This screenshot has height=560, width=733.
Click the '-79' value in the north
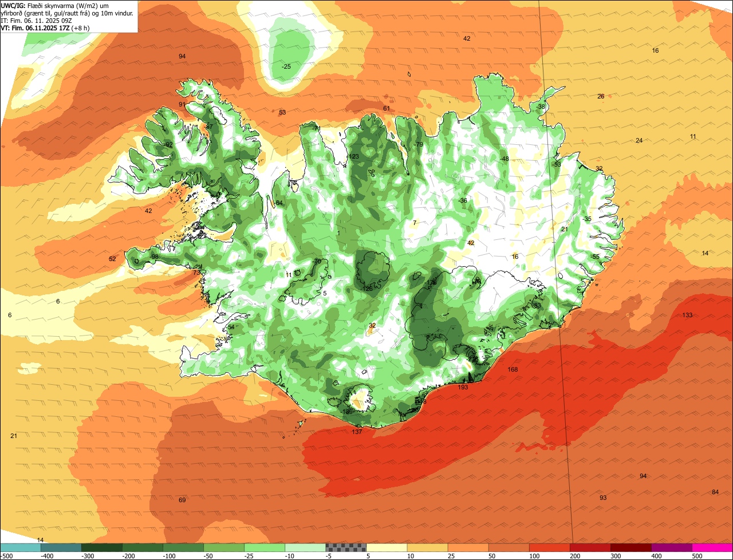point(419,145)
